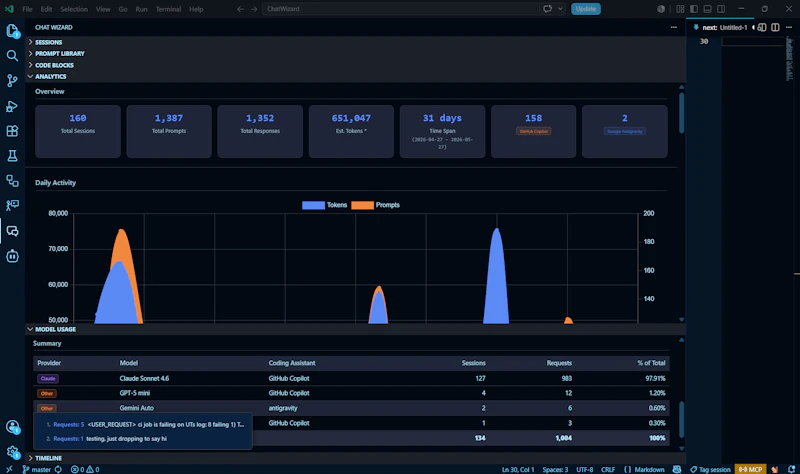
Task: Expand the Prompt Library section
Action: click(355, 54)
